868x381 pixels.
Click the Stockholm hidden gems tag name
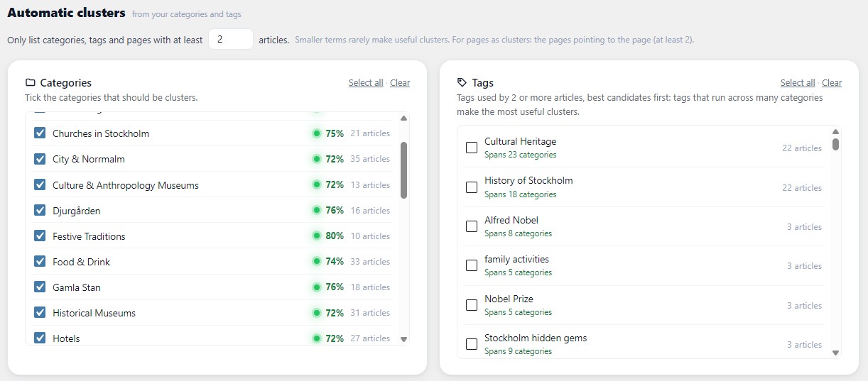tap(536, 338)
